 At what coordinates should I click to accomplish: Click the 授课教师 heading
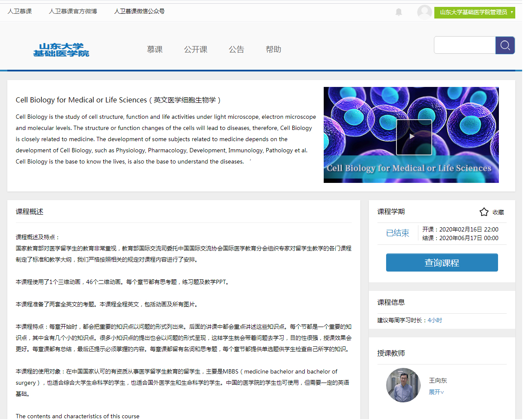[x=391, y=353]
